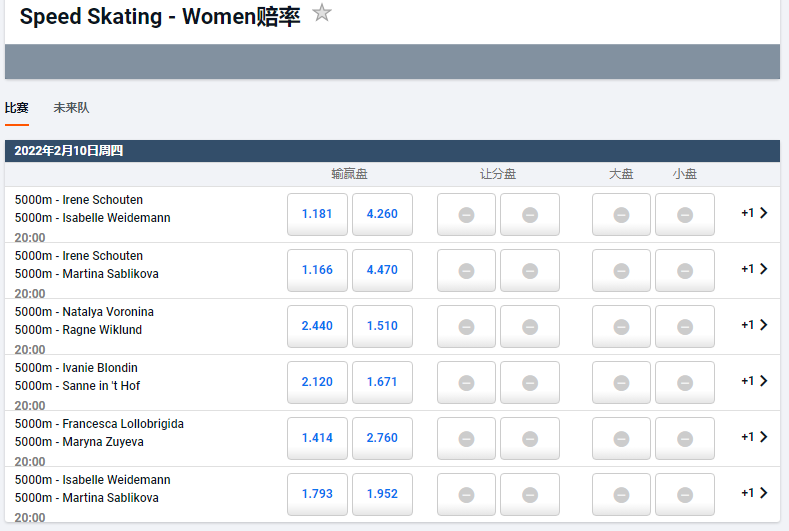This screenshot has width=789, height=531.
Task: Pick Isabelle Weidemann odds 4.260
Action: [382, 214]
